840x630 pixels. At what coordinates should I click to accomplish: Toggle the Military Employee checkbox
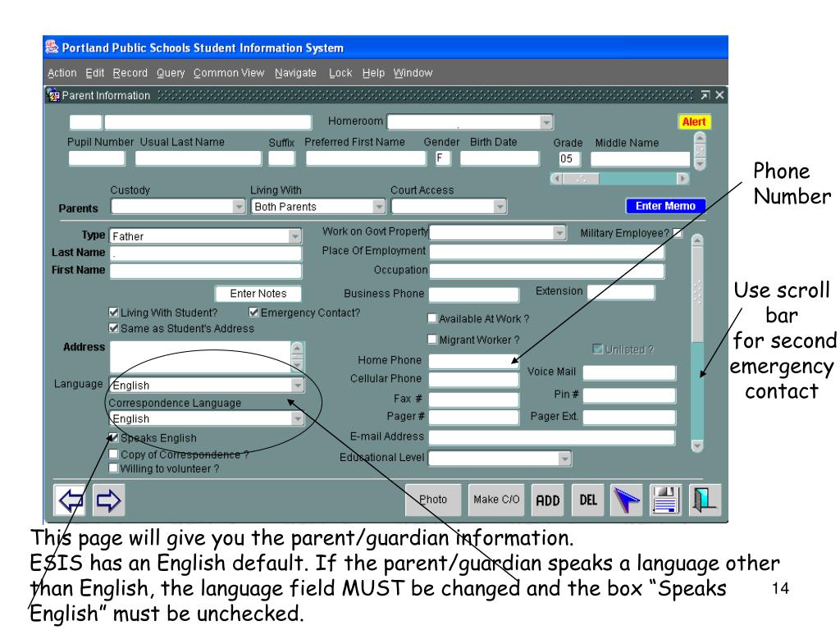[678, 233]
